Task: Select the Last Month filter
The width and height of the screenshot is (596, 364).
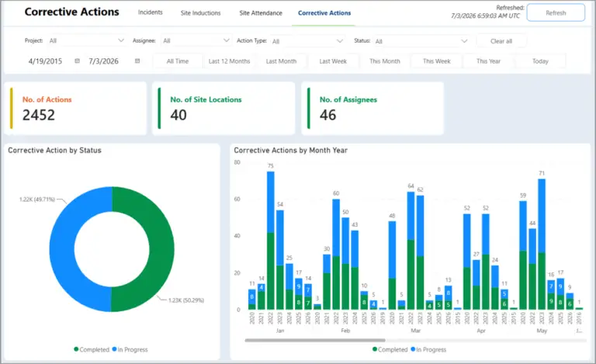Action: coord(281,61)
